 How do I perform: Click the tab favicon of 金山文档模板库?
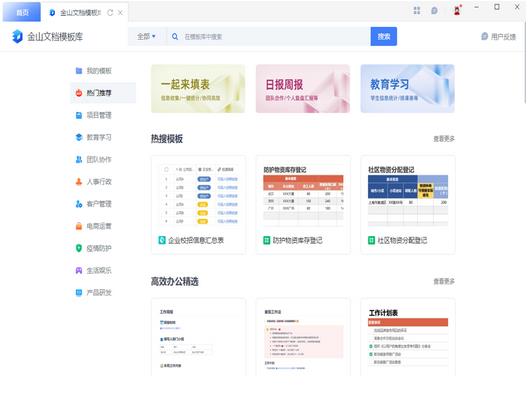click(52, 13)
